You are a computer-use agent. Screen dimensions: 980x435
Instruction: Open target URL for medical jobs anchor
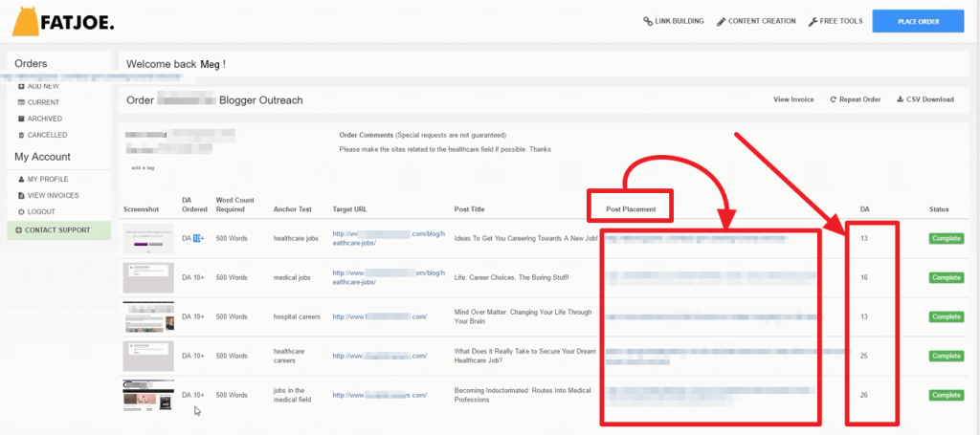coord(389,277)
